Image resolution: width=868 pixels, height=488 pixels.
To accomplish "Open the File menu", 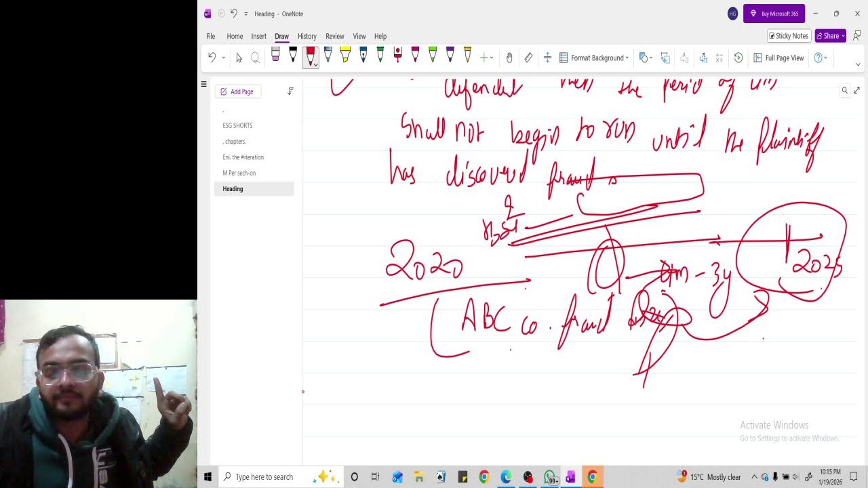I will [211, 36].
